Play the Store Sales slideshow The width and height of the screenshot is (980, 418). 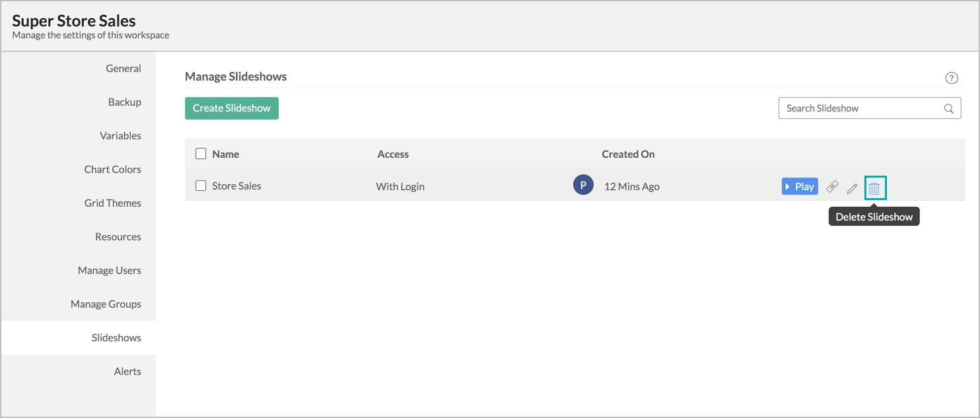[x=800, y=186]
